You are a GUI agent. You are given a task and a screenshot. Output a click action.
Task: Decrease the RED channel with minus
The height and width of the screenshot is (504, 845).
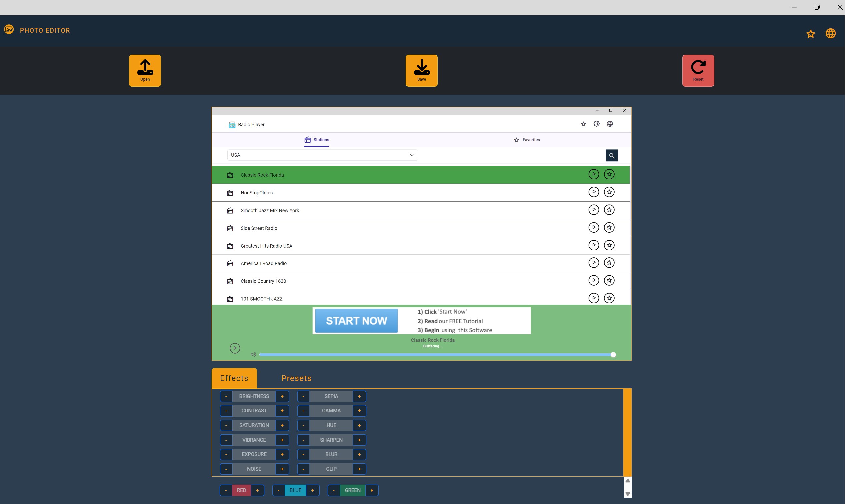point(226,490)
